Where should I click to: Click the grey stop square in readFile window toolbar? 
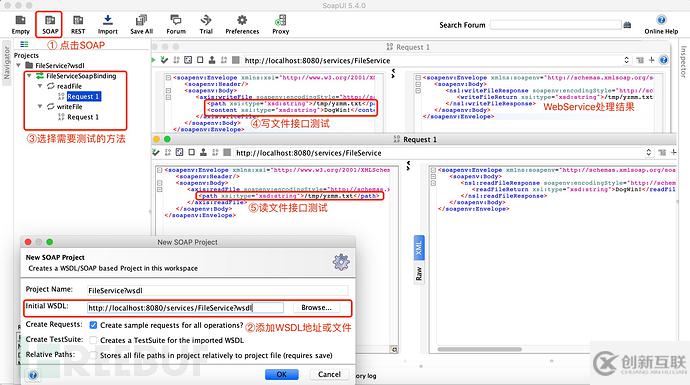point(227,153)
